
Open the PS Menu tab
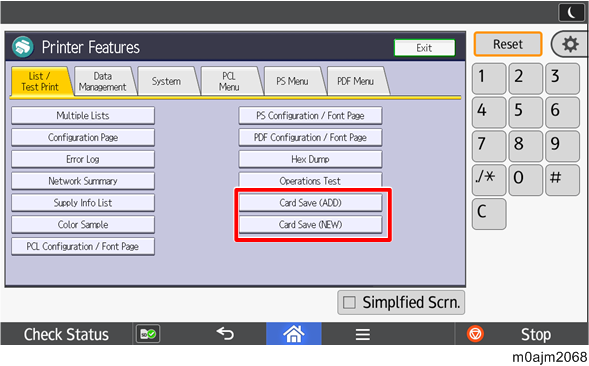click(x=293, y=82)
